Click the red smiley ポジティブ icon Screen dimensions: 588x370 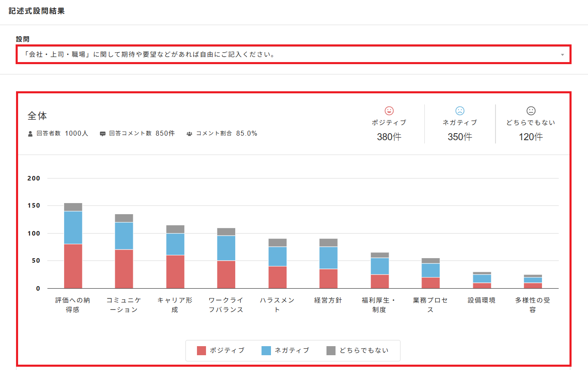click(389, 111)
